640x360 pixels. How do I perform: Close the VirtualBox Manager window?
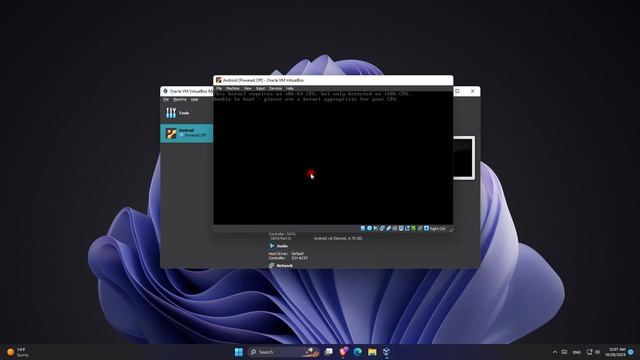pos(473,91)
